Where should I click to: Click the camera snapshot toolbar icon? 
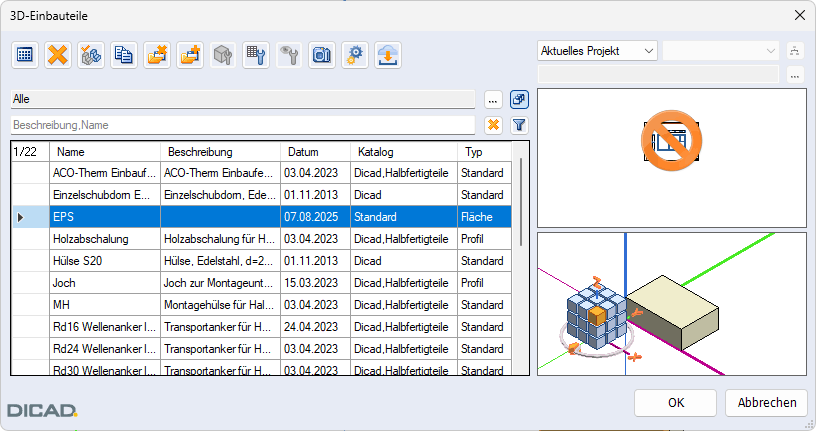321,56
